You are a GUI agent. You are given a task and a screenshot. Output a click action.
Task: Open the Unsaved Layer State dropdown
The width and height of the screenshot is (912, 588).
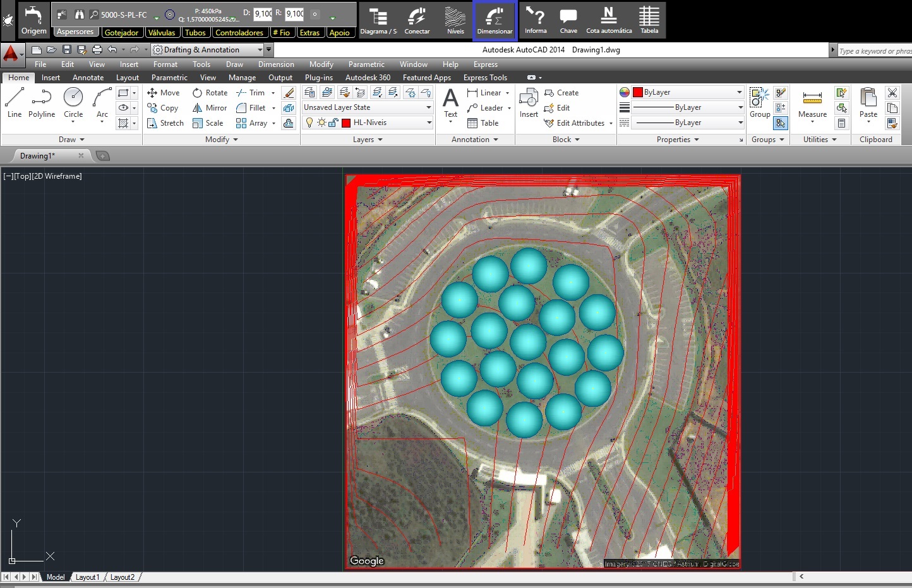(x=367, y=107)
